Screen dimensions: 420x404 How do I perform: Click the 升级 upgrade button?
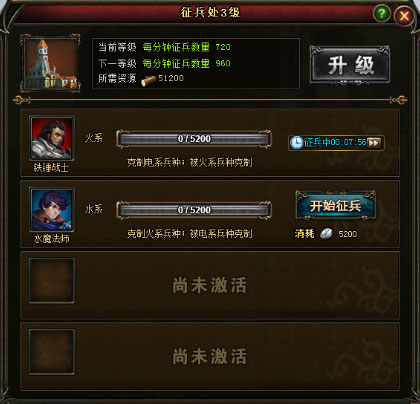pyautogui.click(x=350, y=65)
